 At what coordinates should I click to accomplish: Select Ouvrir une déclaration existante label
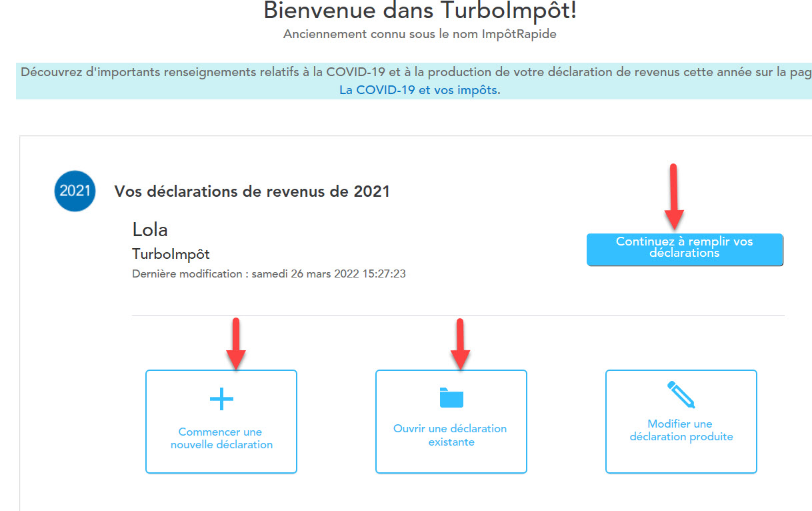pyautogui.click(x=451, y=435)
